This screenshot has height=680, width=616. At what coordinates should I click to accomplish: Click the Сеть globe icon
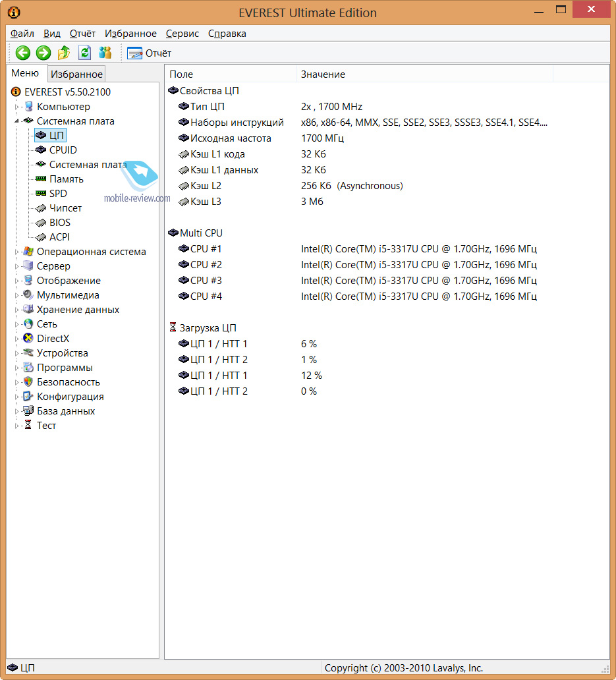coord(28,324)
